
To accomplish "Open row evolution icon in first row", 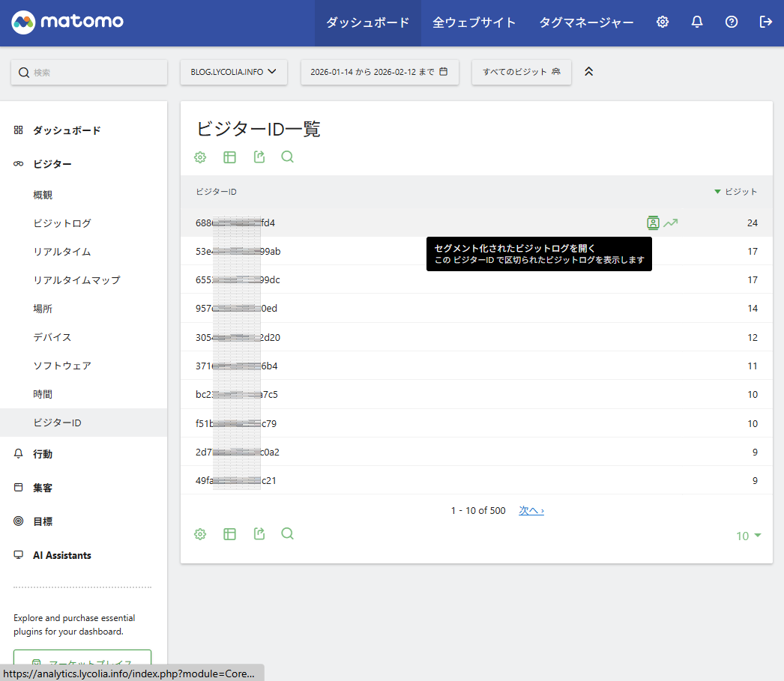I will point(671,223).
